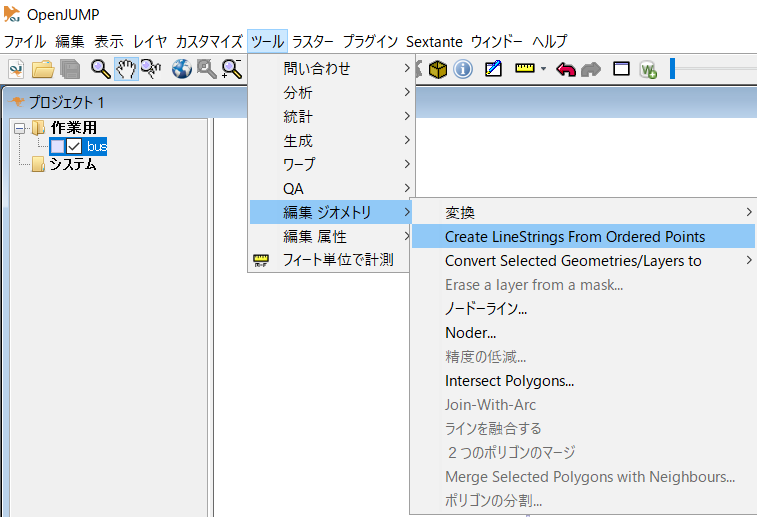Select the 作業用 category label

pos(73,128)
